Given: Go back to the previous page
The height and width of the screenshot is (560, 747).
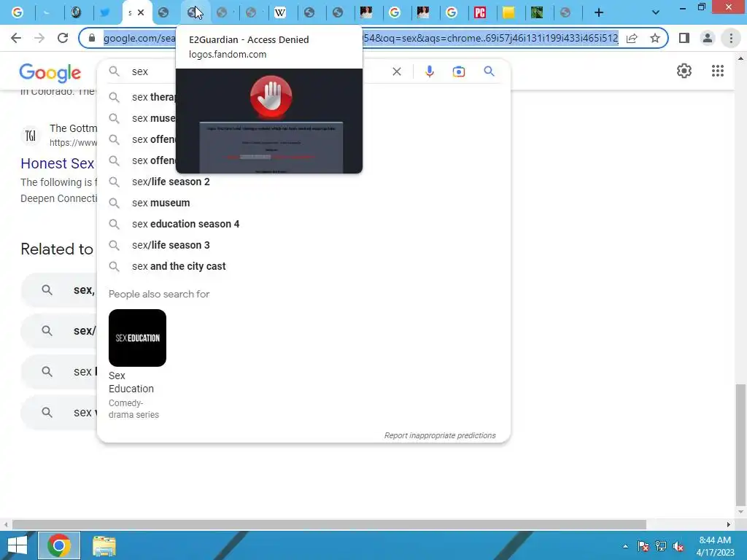Looking at the screenshot, I should 16,38.
